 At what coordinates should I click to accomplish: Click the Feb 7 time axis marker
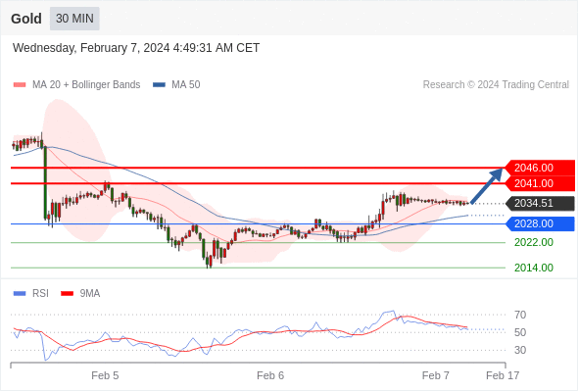point(436,375)
